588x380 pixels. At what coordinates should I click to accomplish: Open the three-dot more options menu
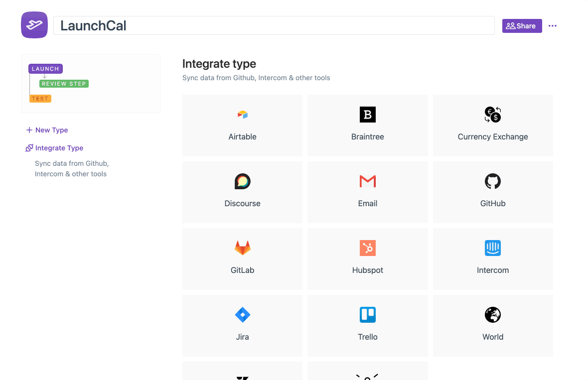[552, 25]
